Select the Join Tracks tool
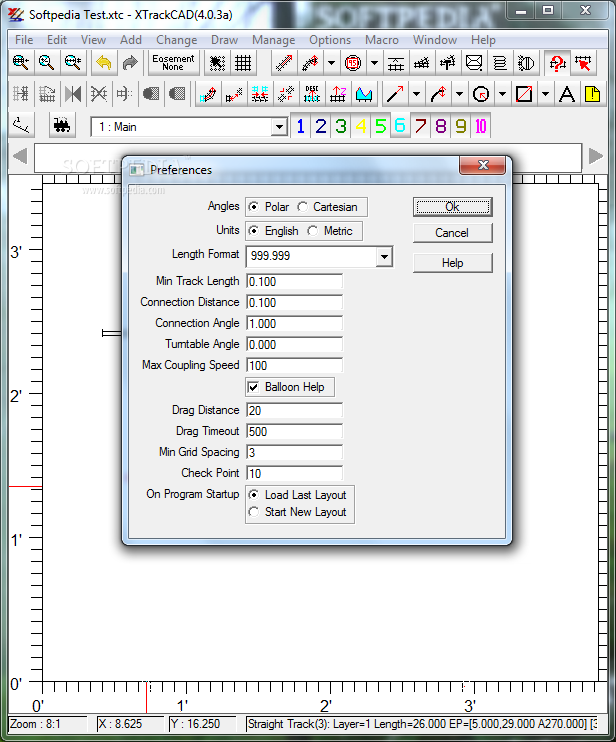 [x=234, y=94]
